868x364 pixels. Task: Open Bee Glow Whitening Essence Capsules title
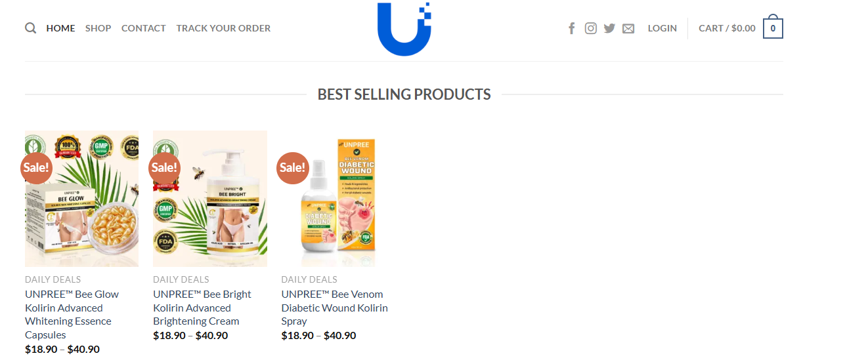pyautogui.click(x=72, y=314)
